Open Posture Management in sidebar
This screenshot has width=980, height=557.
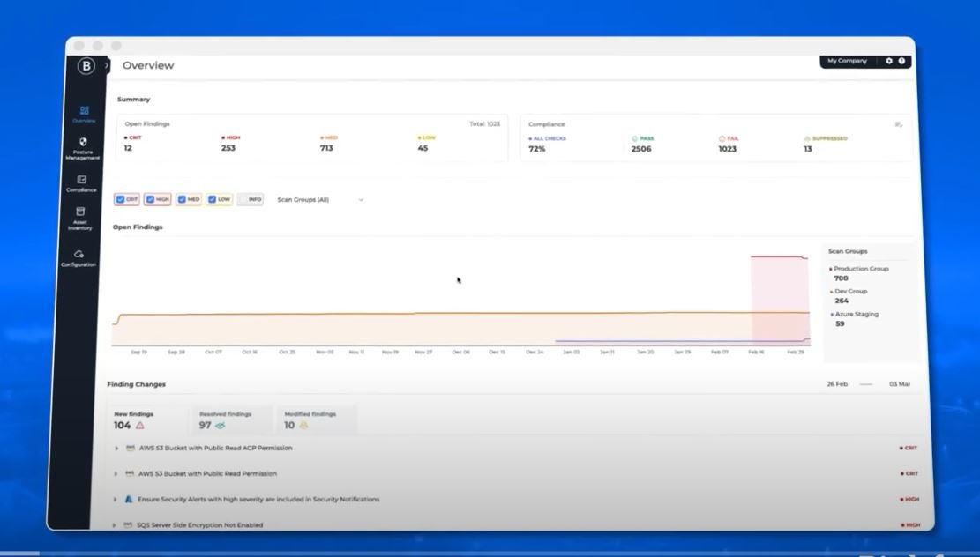[83, 149]
